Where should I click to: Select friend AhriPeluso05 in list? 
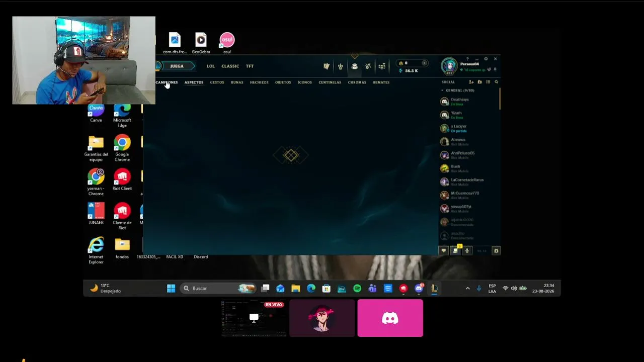click(x=468, y=155)
